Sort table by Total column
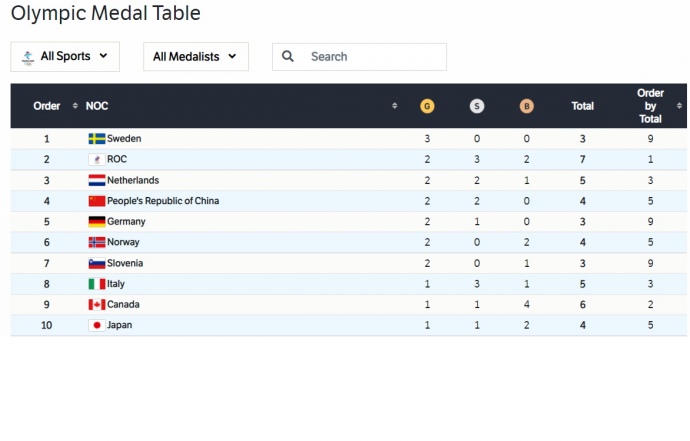 point(582,106)
